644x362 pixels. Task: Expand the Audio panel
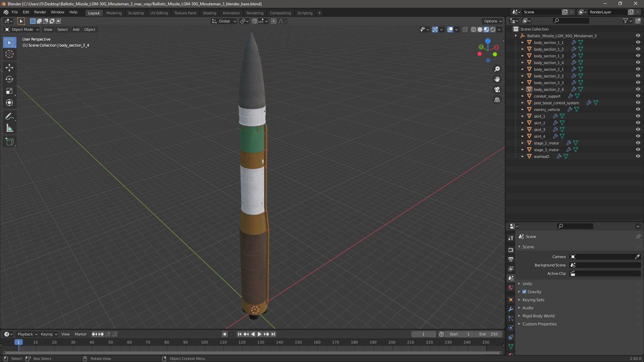528,308
